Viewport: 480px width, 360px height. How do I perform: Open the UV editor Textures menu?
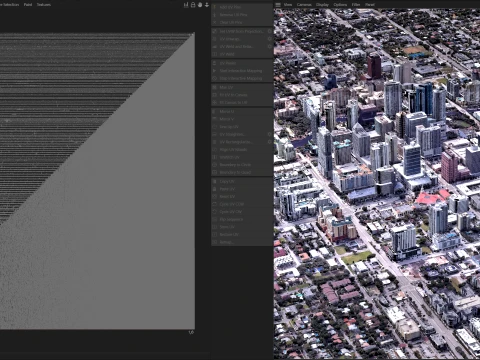[x=44, y=5]
